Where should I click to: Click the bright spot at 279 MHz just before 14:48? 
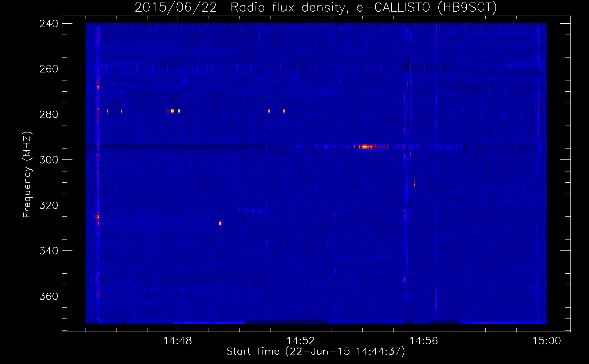pos(172,111)
